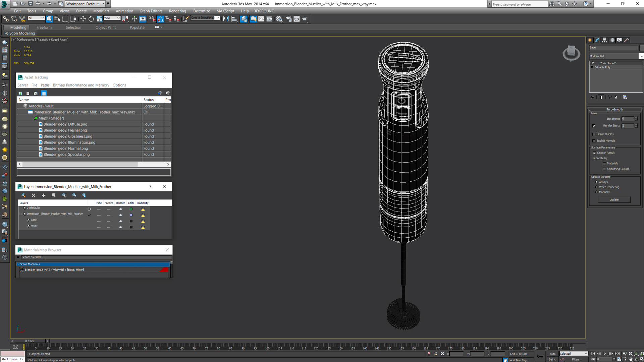Screen dimensions: 644x362
Task: Click color swatch of Immersion_Blender_Mueller layer
Action: coord(131,215)
